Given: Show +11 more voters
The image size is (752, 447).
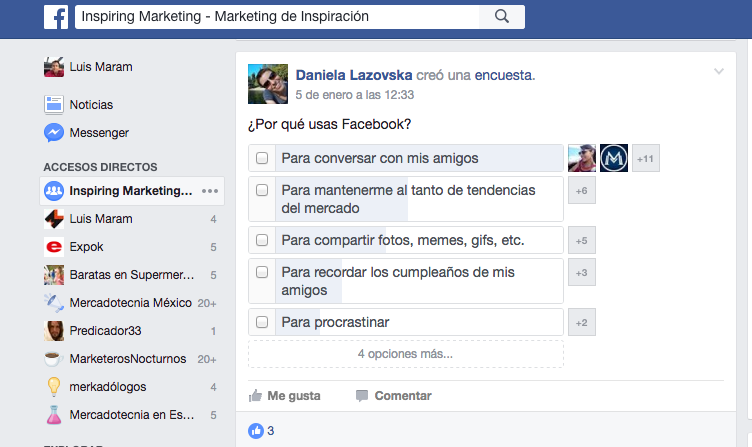Looking at the screenshot, I should (646, 158).
